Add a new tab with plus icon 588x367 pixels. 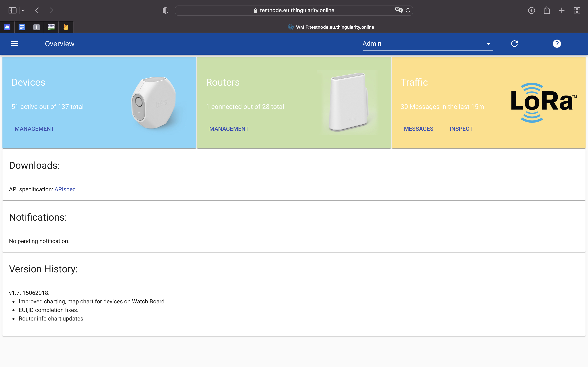[562, 10]
